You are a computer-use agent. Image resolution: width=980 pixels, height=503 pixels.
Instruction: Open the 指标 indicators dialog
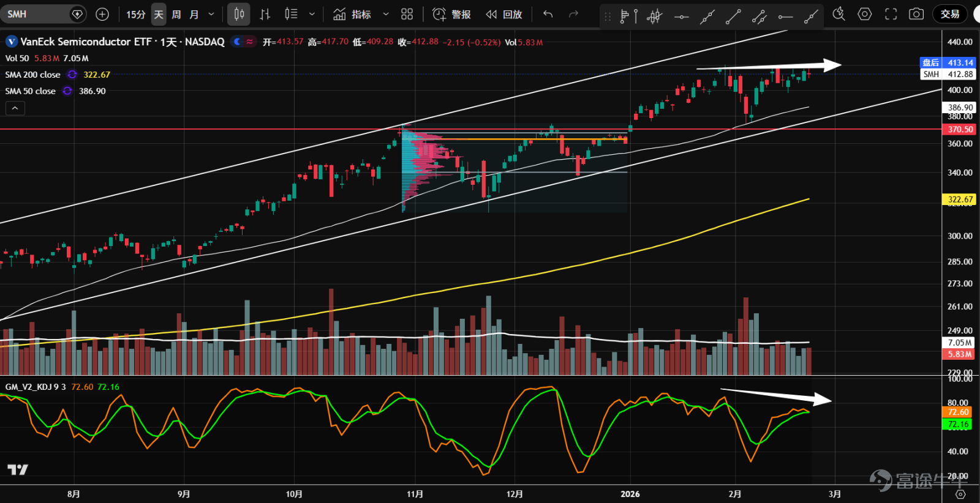[x=352, y=14]
